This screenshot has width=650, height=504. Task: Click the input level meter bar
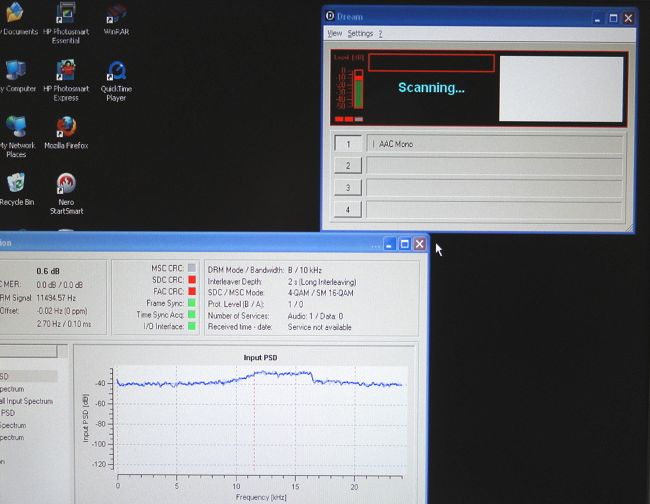point(358,89)
